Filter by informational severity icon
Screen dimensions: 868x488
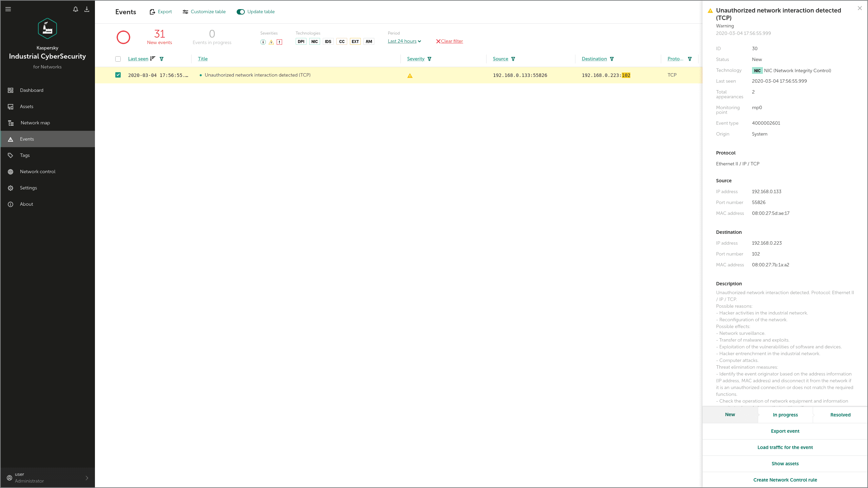263,42
